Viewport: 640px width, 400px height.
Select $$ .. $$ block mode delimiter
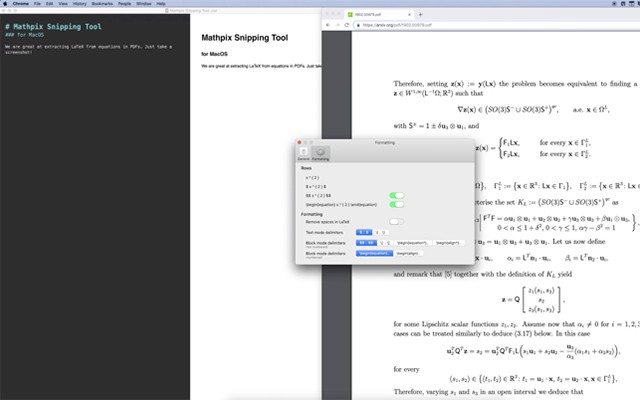[366, 243]
